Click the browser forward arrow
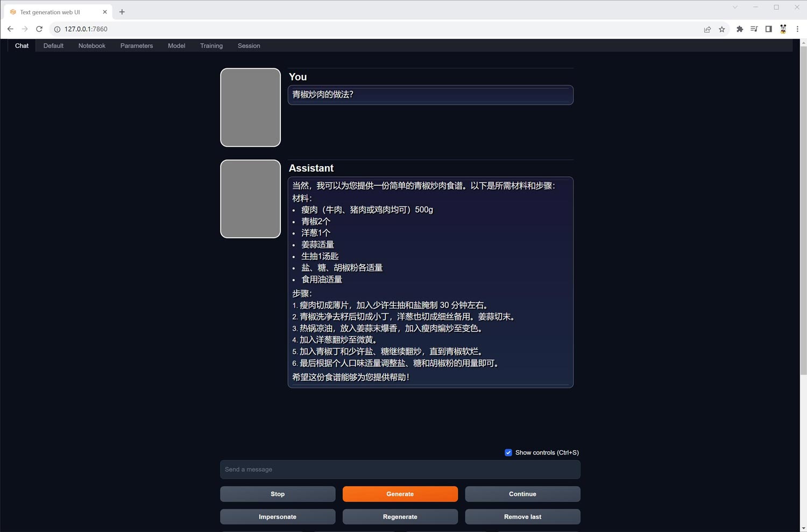Viewport: 807px width, 532px height. (x=25, y=29)
